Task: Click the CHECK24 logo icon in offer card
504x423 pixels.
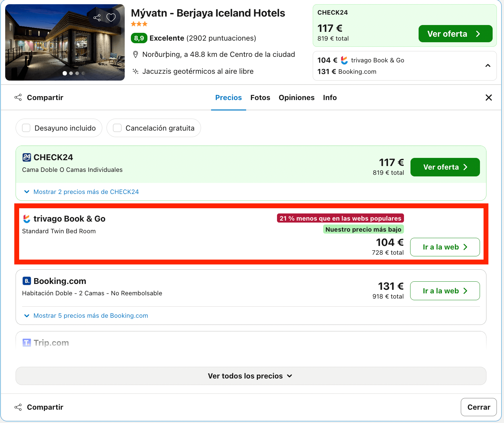Action: [27, 157]
